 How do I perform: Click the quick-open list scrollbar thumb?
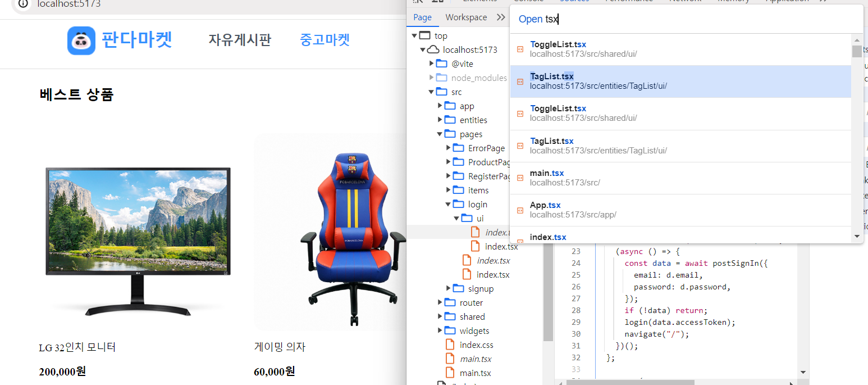click(x=857, y=52)
